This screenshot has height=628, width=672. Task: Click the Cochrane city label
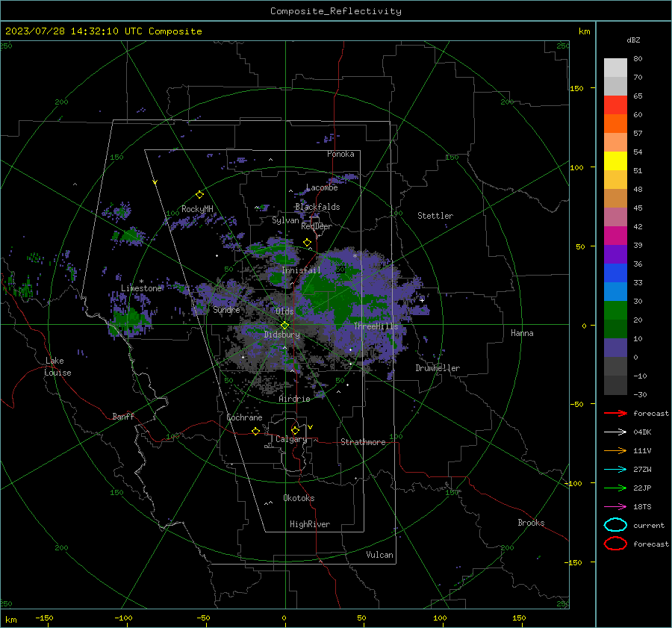click(x=244, y=417)
